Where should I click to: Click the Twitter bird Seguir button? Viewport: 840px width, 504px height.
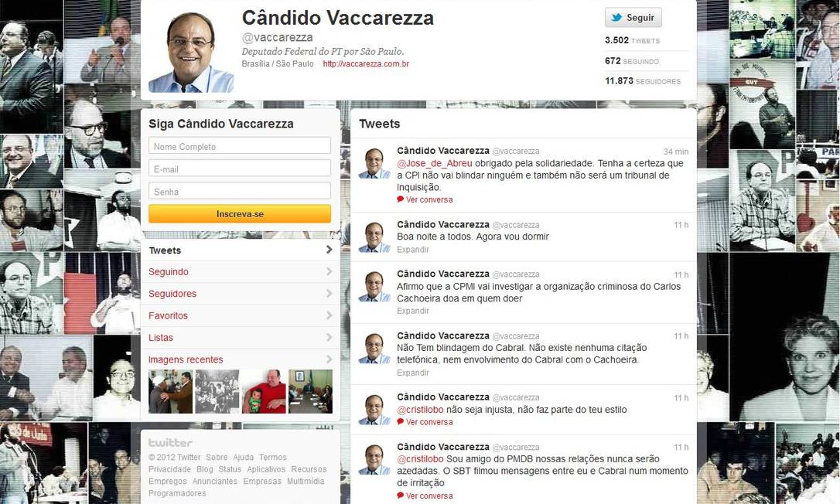(633, 17)
